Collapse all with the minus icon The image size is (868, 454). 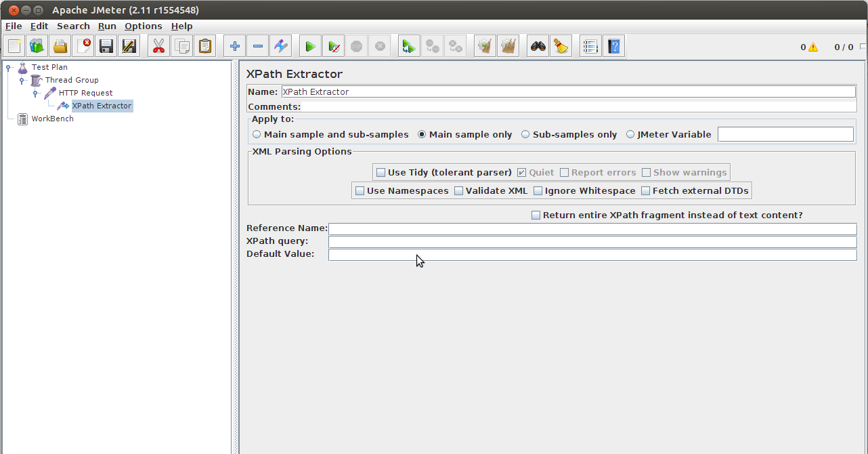tap(257, 47)
